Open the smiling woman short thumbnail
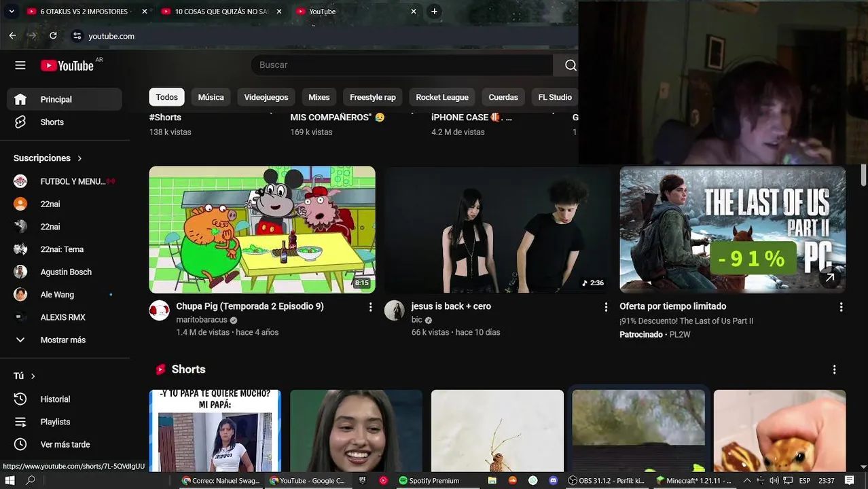This screenshot has width=868, height=489. (356, 431)
